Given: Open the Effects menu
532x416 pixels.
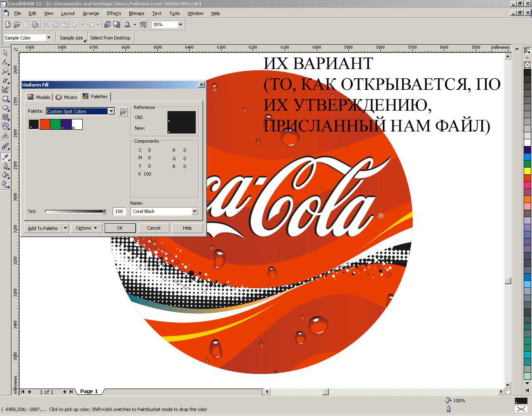Looking at the screenshot, I should click(x=114, y=13).
